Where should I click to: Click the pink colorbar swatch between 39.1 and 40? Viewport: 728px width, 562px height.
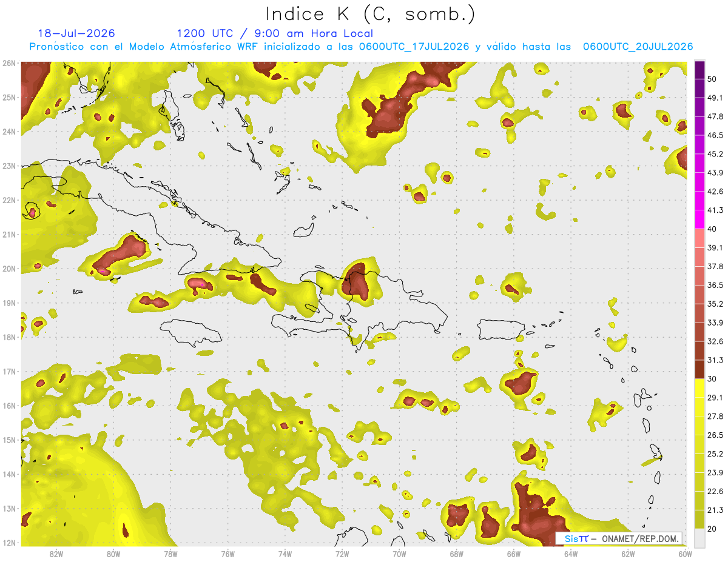pyautogui.click(x=699, y=238)
